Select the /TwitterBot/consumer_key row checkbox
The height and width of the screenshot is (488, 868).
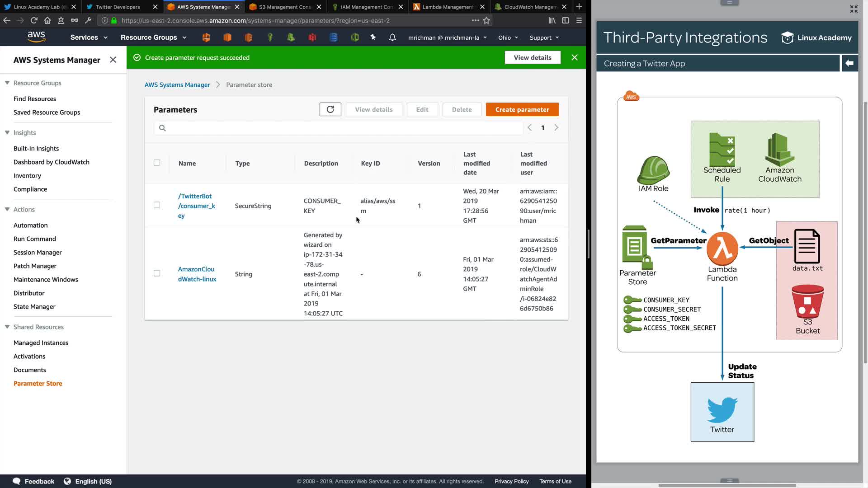(157, 205)
